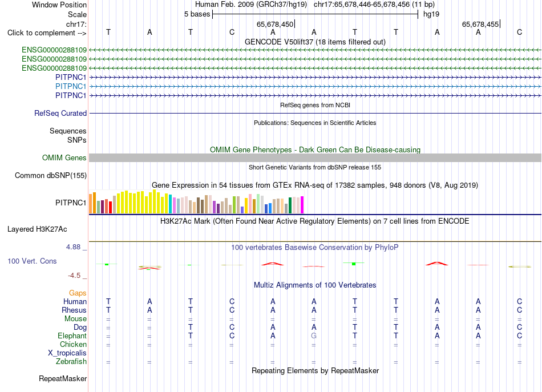The width and height of the screenshot is (542, 392).
Task: Click the SNPs track label
Action: (77, 140)
